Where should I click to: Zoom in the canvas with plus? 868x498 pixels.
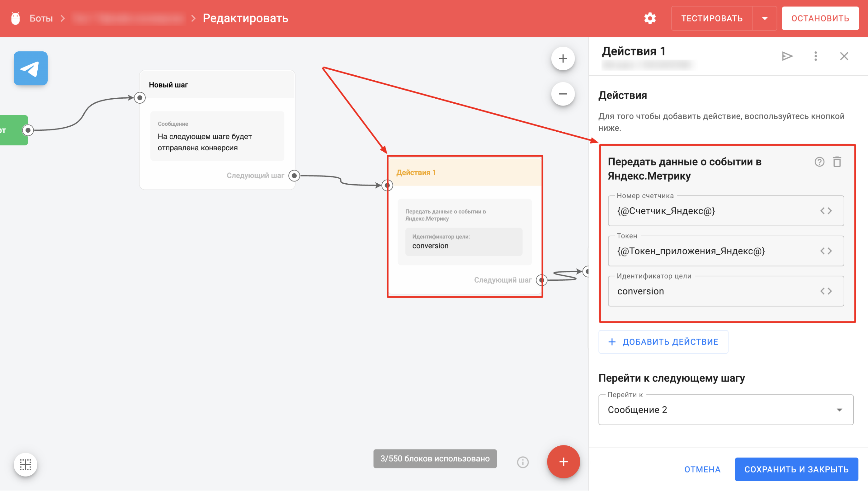[563, 59]
